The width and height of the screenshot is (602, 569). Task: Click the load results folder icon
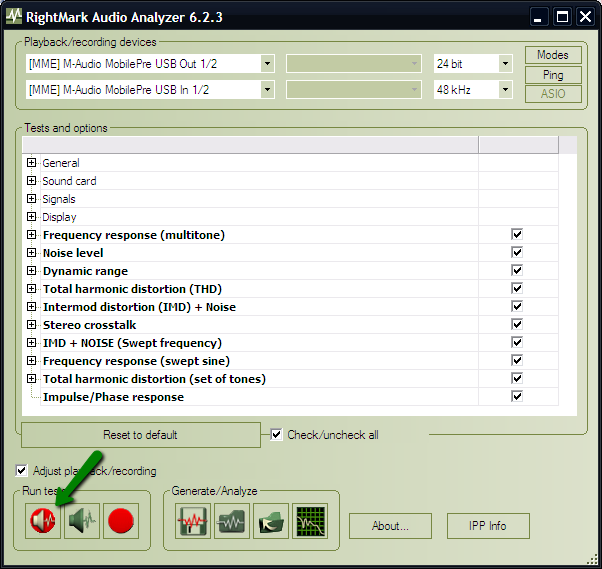pos(271,521)
